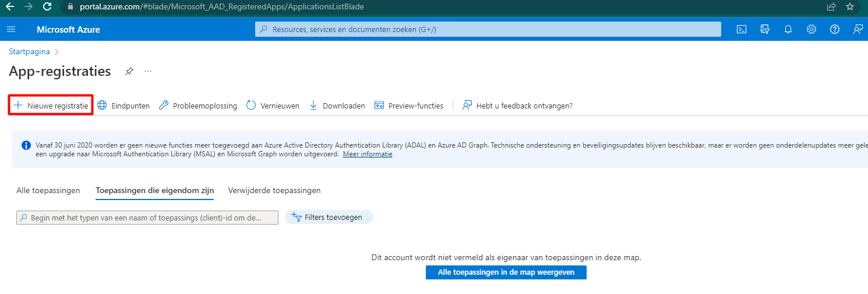Follow the Meer informatie link
Image resolution: width=868 pixels, height=294 pixels.
click(x=368, y=154)
